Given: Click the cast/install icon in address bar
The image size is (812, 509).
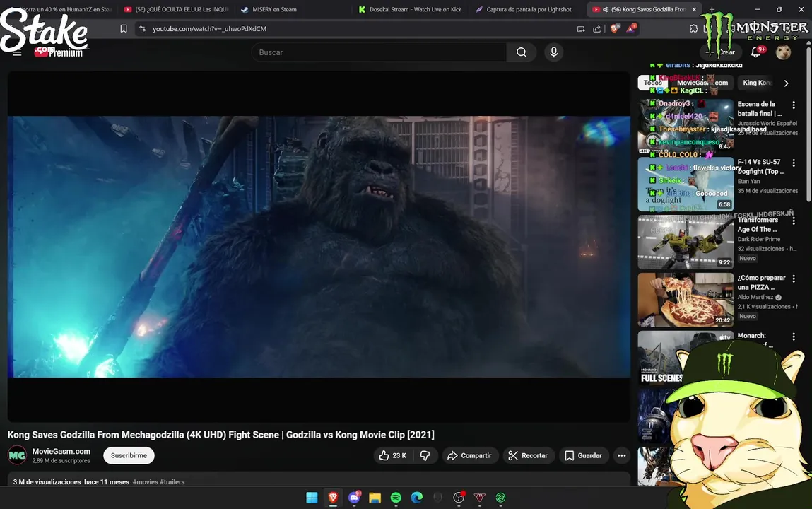Looking at the screenshot, I should click(580, 29).
